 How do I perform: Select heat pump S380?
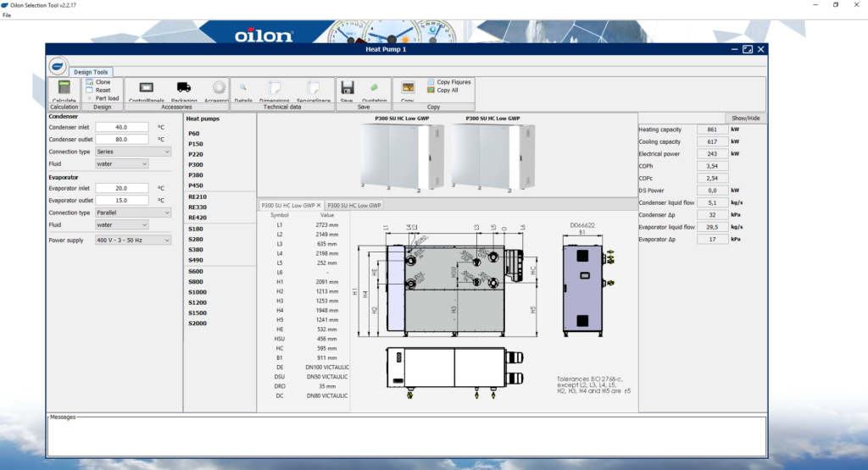pyautogui.click(x=196, y=249)
